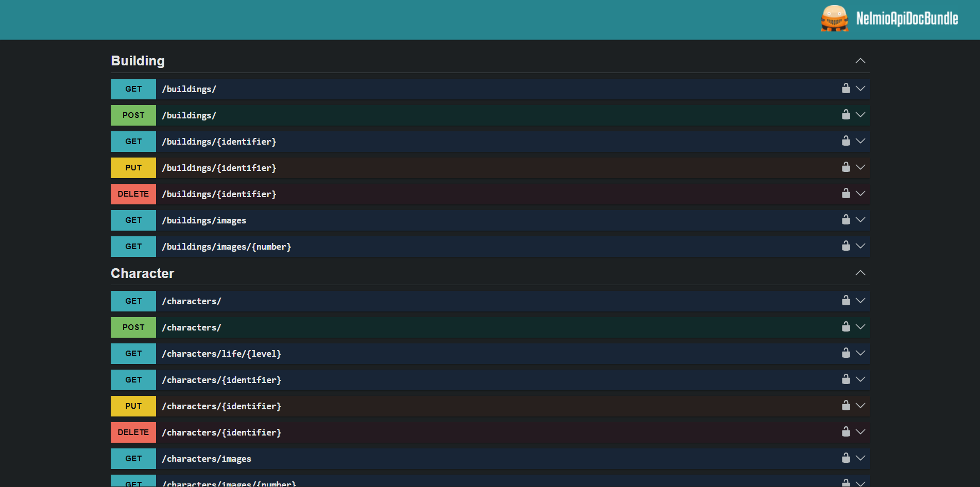Expand GET /characters/life/{level} chevron
The height and width of the screenshot is (487, 980).
pyautogui.click(x=860, y=353)
